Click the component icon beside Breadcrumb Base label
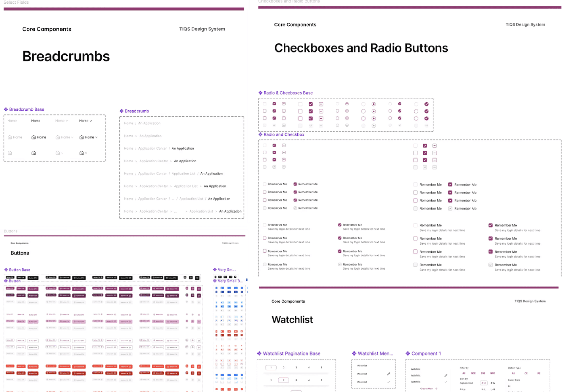Image resolution: width=562 pixels, height=392 pixels. 6,109
